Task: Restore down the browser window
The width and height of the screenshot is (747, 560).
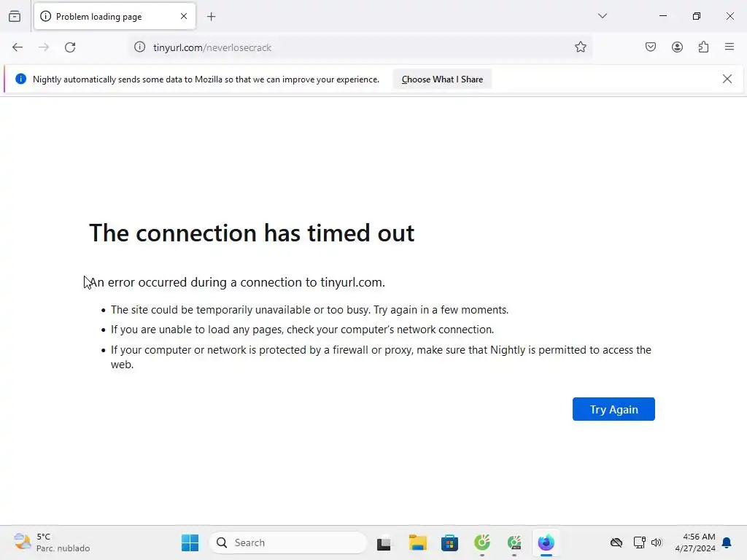Action: click(697, 16)
